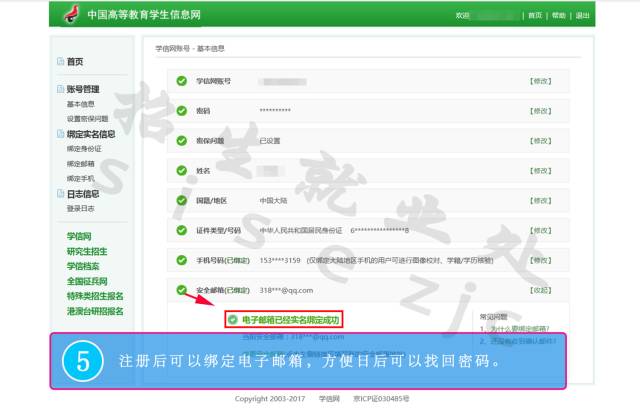
Task: Click the green check next to 电子邮箱已经实名绑定成功
Action: (x=232, y=320)
